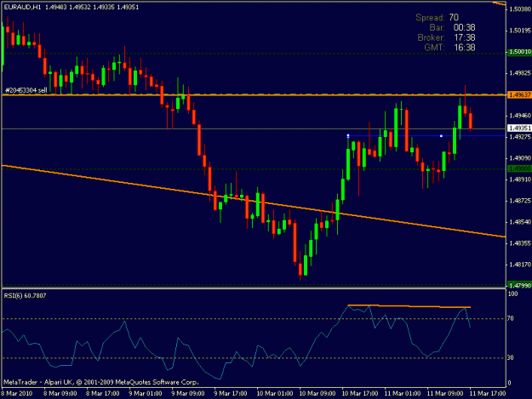532x399 pixels.
Task: Click the 8 Mar 17:00 time label
Action: click(103, 394)
